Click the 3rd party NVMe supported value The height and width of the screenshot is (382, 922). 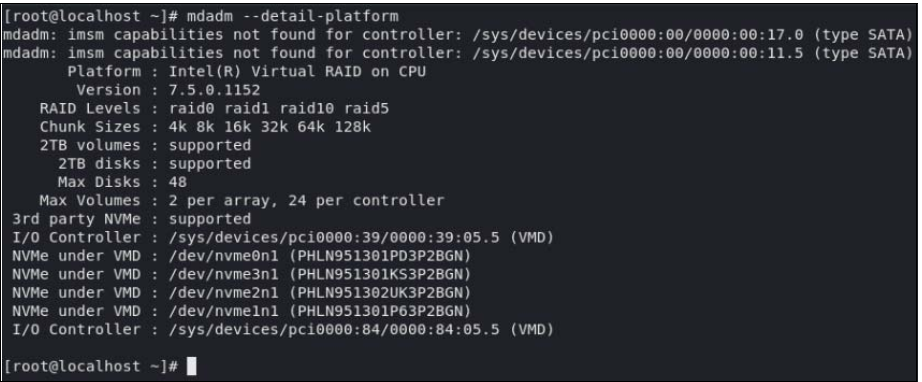(210, 219)
